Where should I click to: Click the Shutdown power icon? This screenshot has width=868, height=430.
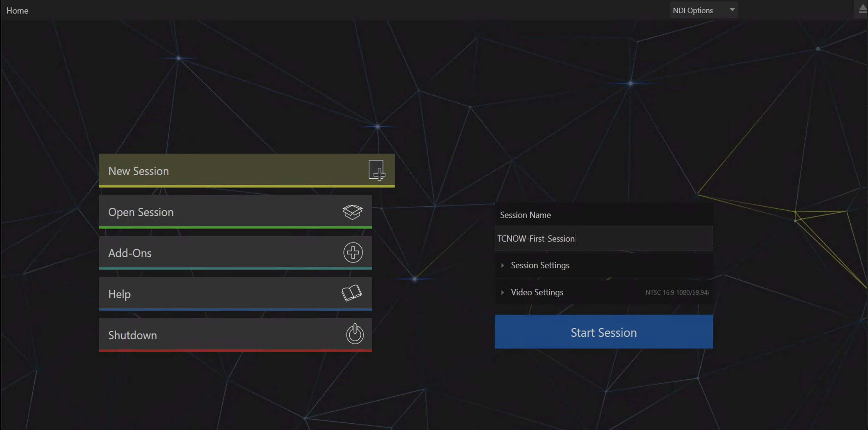(355, 334)
